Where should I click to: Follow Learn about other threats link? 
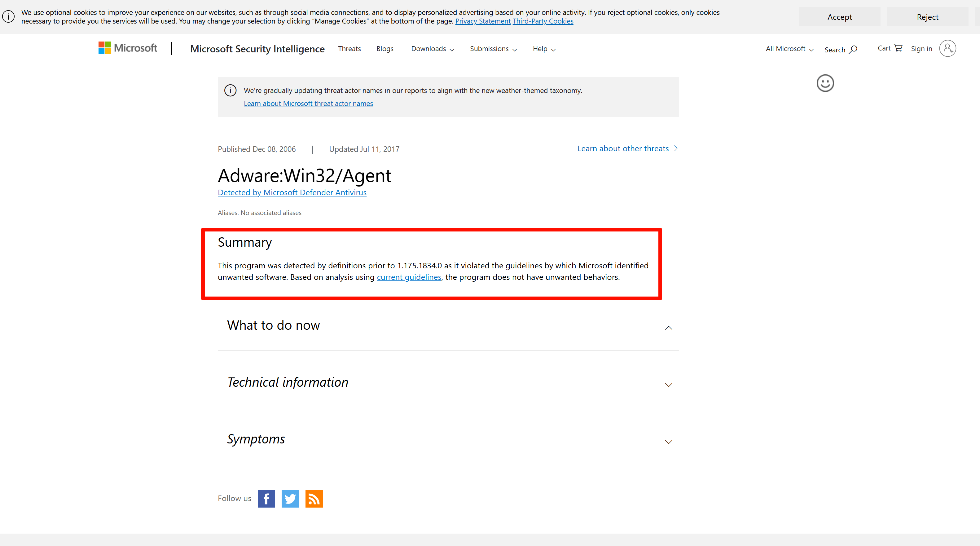[627, 148]
